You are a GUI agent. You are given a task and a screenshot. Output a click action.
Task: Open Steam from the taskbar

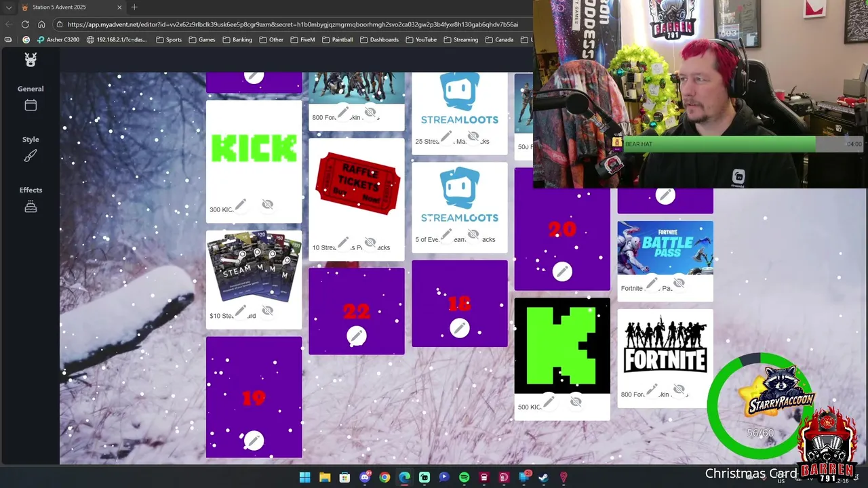pos(543,477)
